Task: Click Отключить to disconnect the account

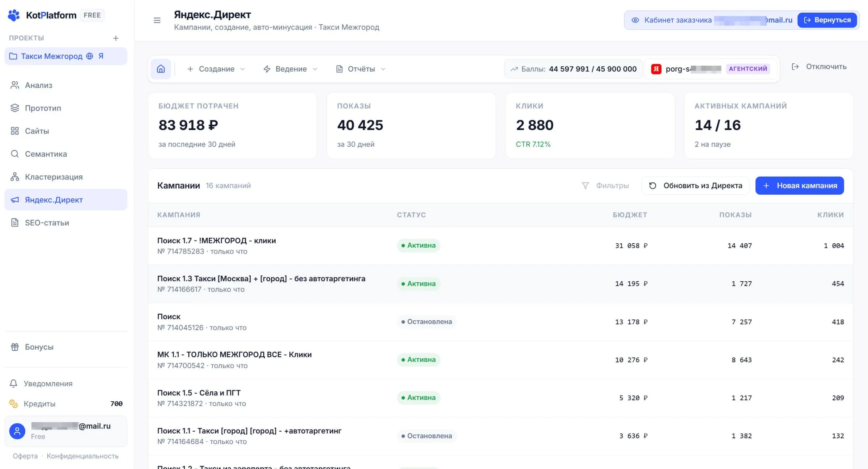Action: click(819, 67)
